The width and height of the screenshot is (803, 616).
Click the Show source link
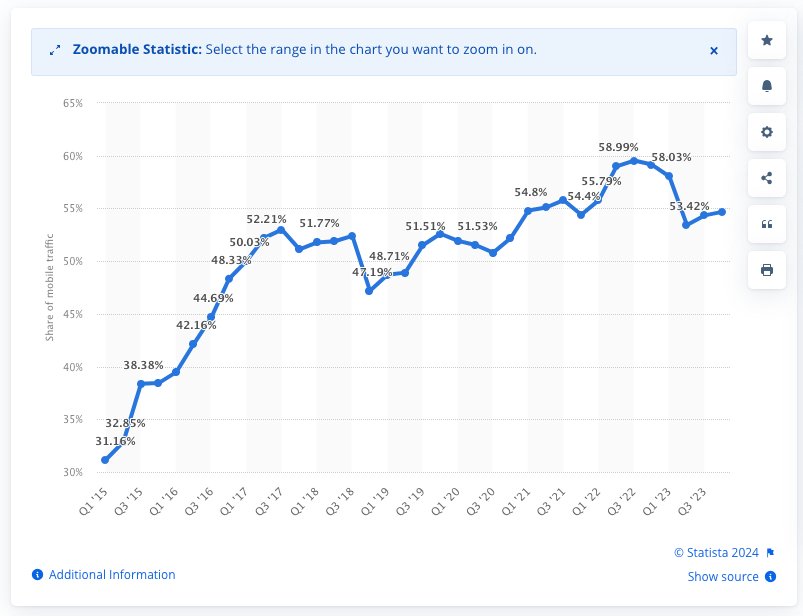[723, 576]
